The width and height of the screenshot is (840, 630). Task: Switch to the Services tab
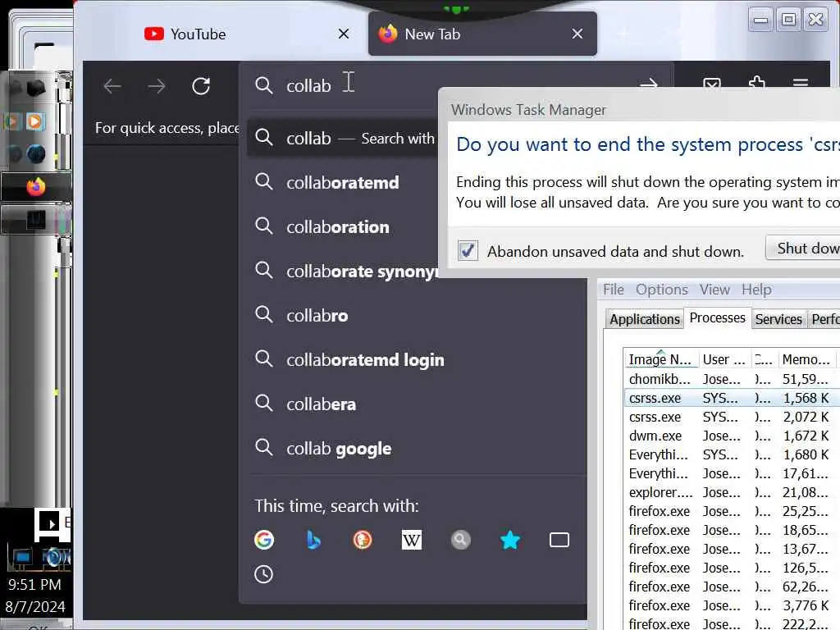pyautogui.click(x=778, y=319)
